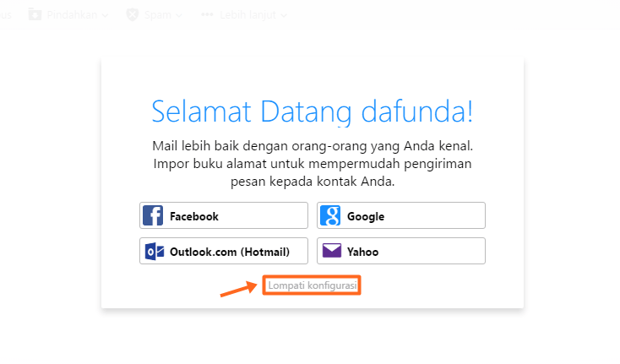Click the Outlook.com logo icon
The height and width of the screenshot is (364, 620).
tap(155, 252)
